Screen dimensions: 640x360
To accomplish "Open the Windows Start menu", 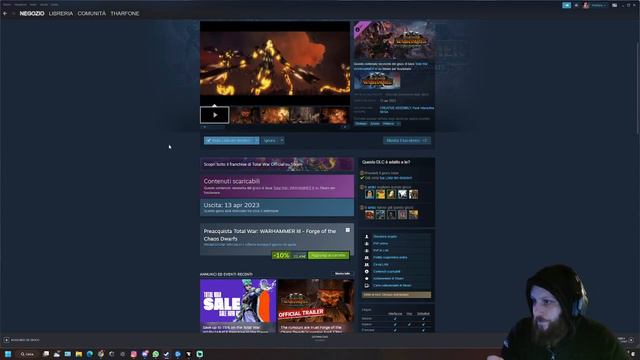I will pyautogui.click(x=8, y=354).
